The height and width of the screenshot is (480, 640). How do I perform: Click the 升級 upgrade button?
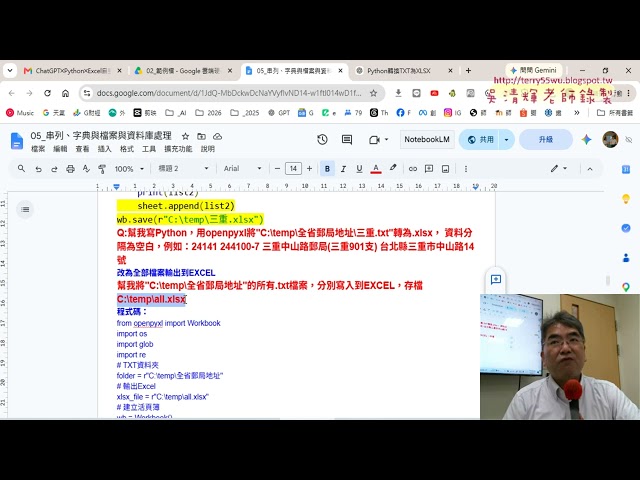tap(546, 140)
